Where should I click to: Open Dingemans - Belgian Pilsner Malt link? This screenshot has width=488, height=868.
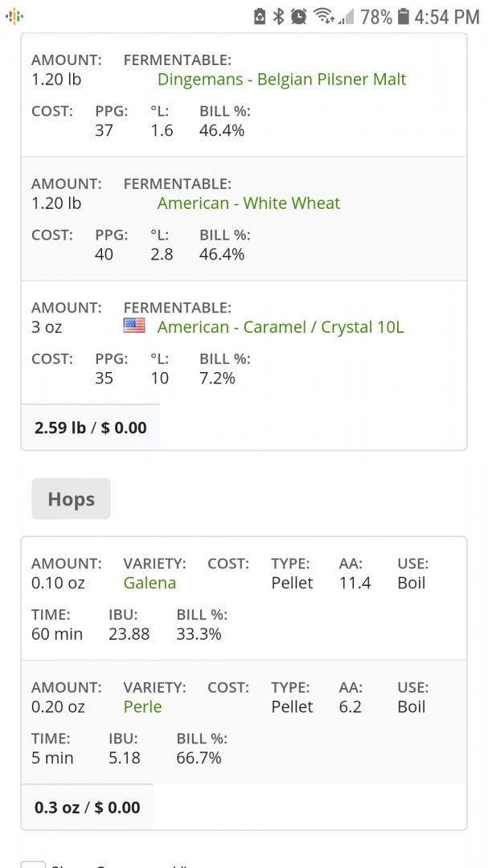[x=282, y=79]
